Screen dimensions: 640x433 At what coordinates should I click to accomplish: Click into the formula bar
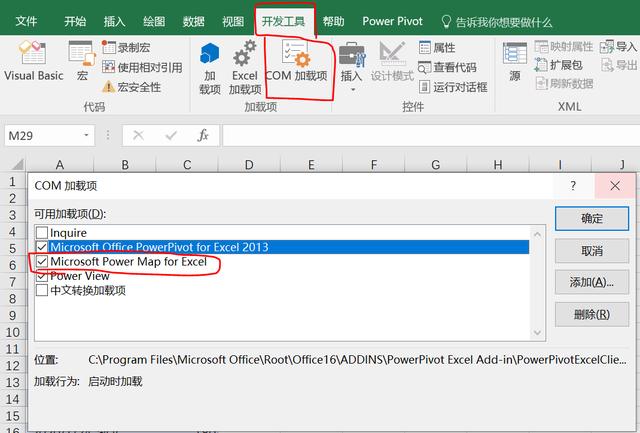click(431, 135)
